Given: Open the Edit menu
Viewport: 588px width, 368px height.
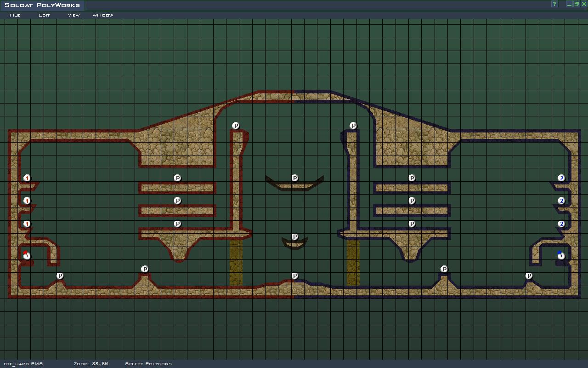Looking at the screenshot, I should click(x=44, y=15).
